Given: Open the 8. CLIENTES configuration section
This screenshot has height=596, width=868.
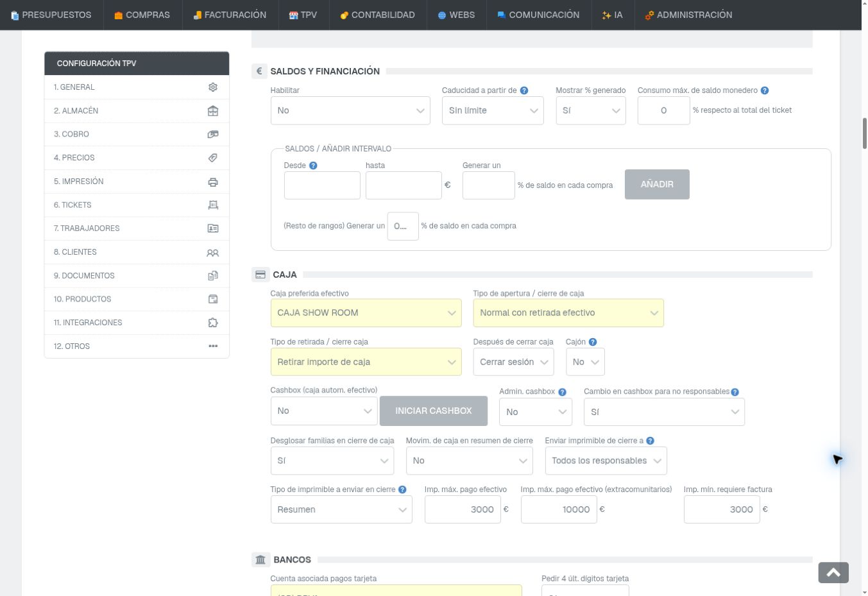Looking at the screenshot, I should pyautogui.click(x=137, y=252).
